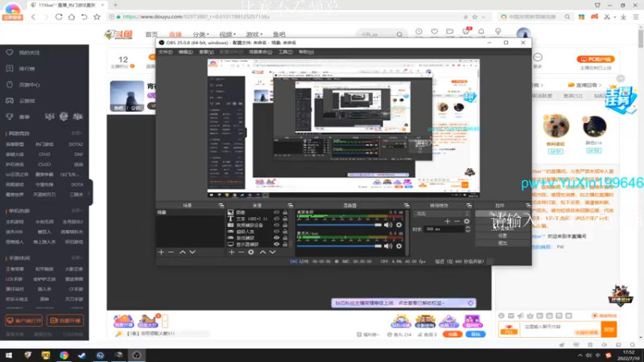Toggle visibility of the game capture source
The height and width of the screenshot is (362, 644).
click(276, 237)
